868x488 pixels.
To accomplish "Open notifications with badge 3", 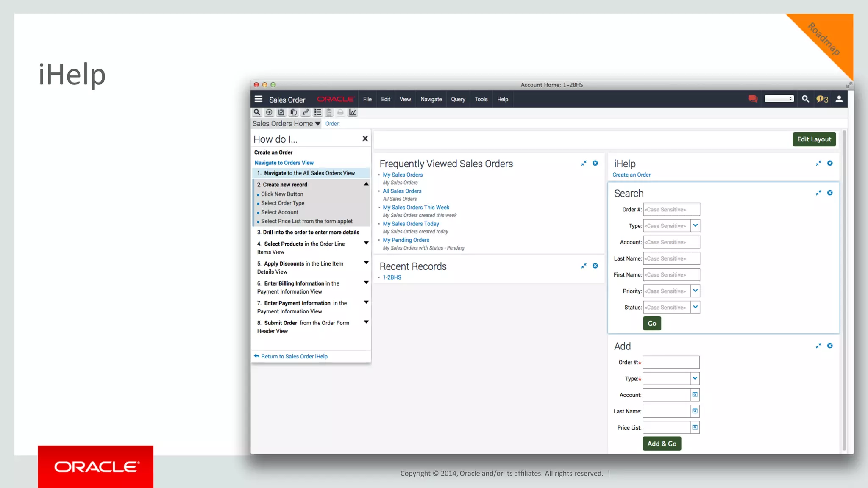I will coord(822,99).
